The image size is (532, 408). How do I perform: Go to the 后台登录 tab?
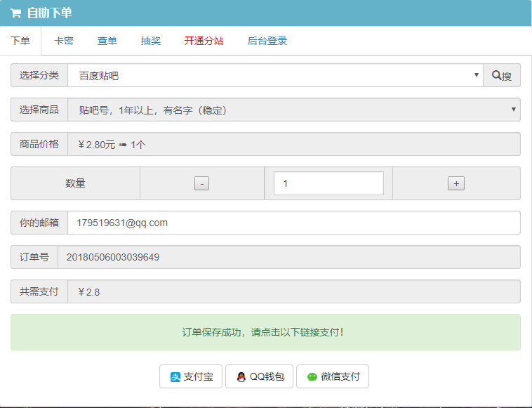click(x=267, y=41)
